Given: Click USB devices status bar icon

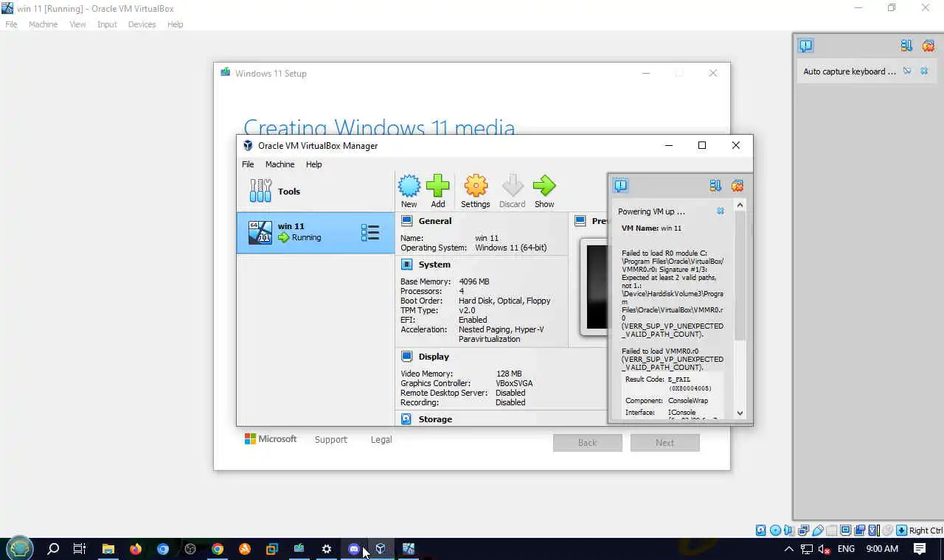Looking at the screenshot, I should pos(817,531).
